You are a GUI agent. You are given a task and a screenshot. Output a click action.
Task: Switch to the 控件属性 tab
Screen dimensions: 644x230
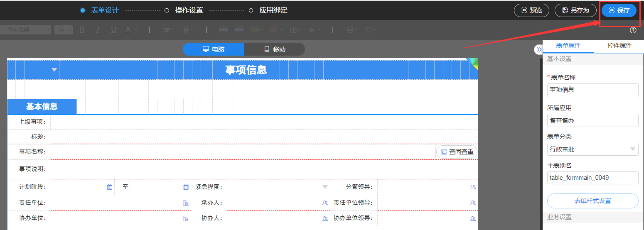(619, 46)
